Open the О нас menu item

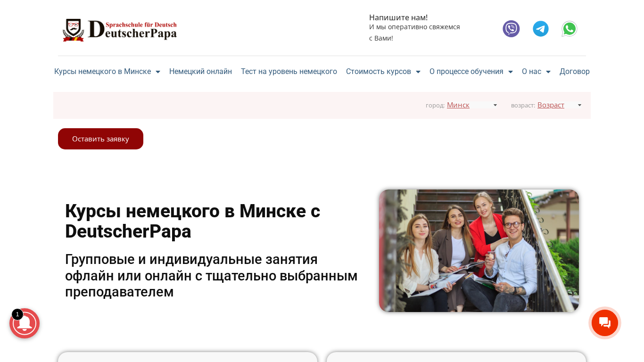(x=531, y=72)
